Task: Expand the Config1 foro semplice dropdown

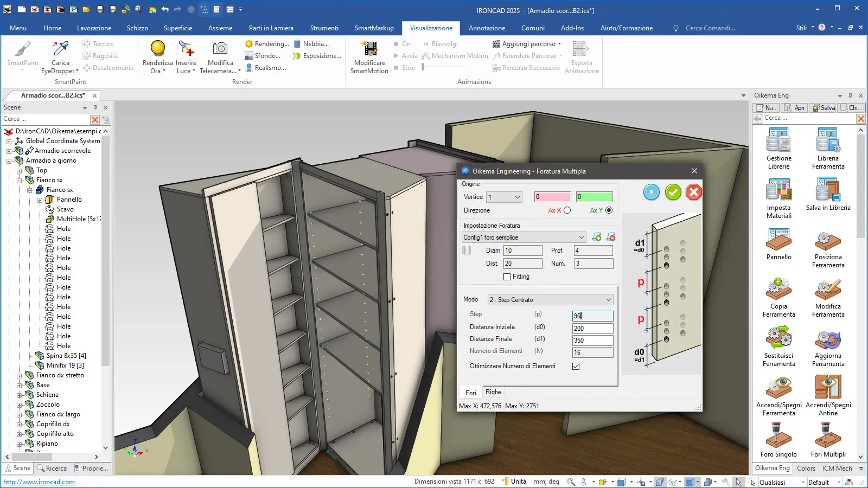Action: click(523, 237)
